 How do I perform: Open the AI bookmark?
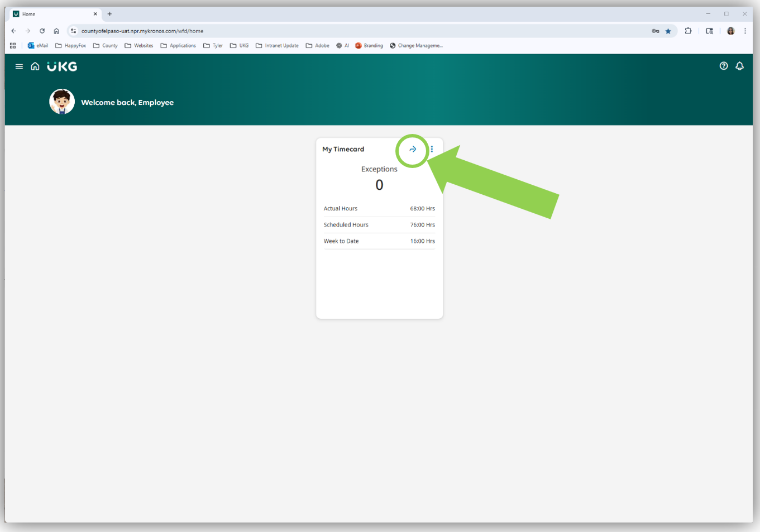(x=342, y=46)
